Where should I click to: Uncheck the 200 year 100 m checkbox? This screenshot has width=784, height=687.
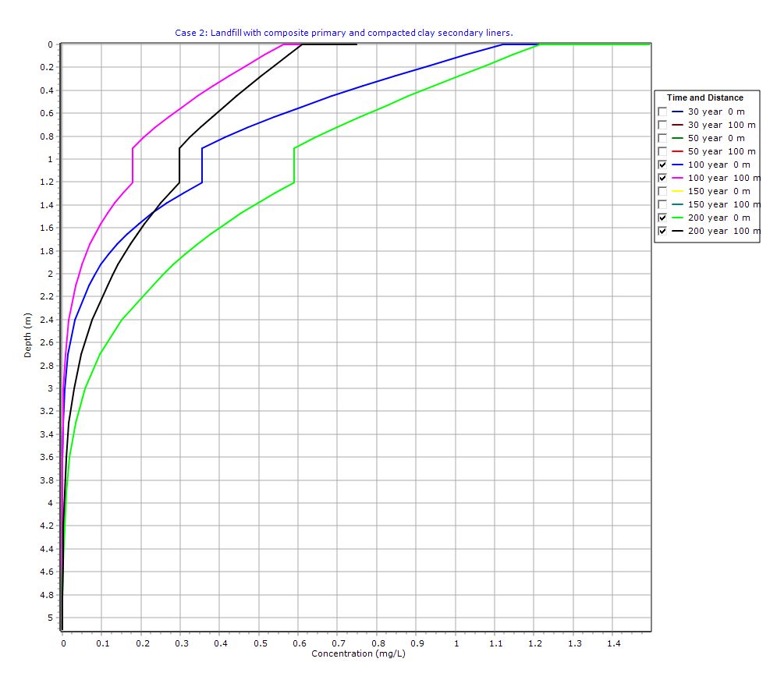click(662, 231)
